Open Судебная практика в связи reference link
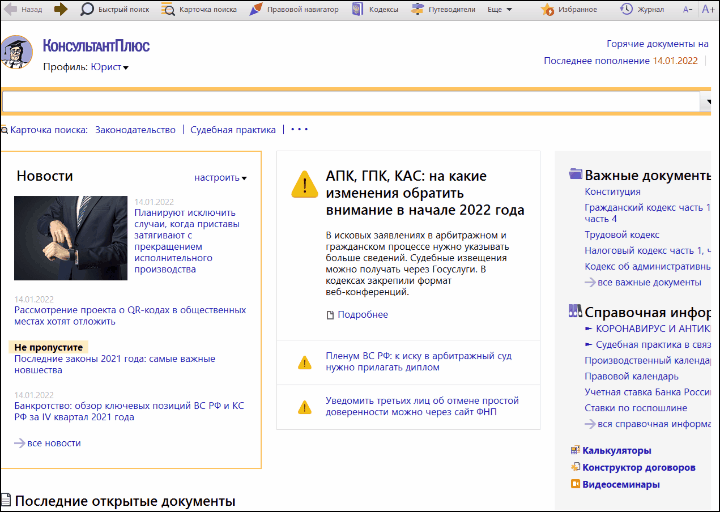 pos(653,344)
